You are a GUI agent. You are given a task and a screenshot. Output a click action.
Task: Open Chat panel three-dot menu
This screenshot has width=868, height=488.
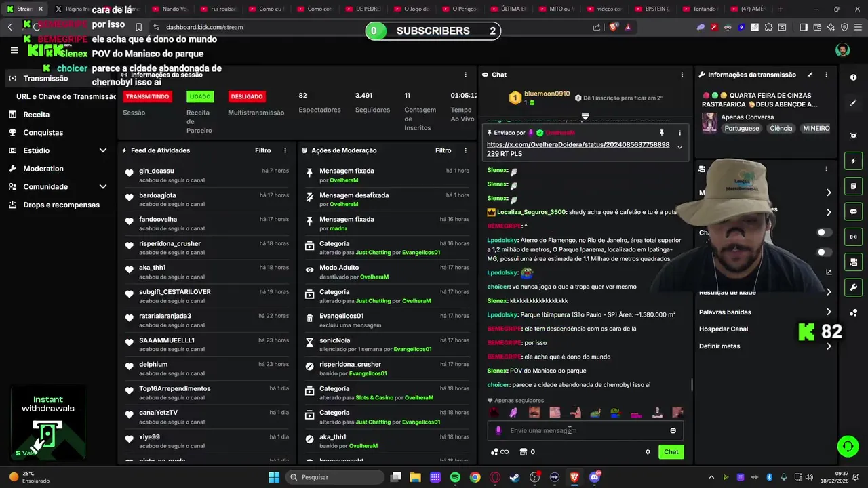pyautogui.click(x=682, y=75)
